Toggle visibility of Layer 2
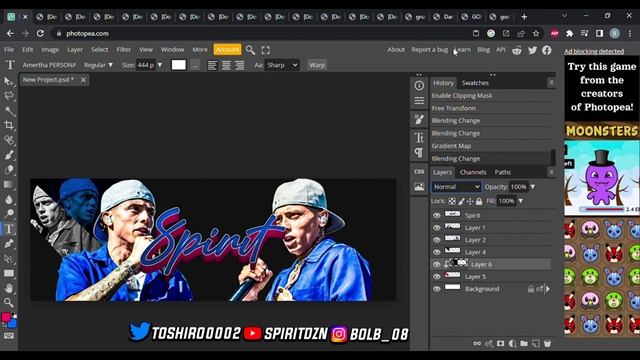This screenshot has width=640, height=360. pos(437,240)
